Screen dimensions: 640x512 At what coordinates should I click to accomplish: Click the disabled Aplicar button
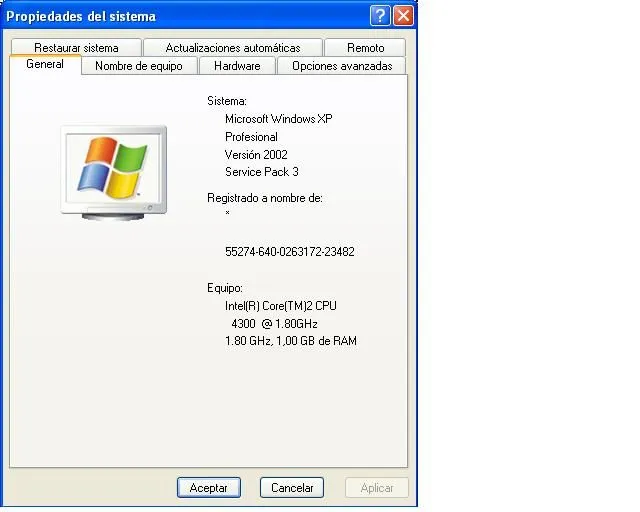tap(377, 488)
